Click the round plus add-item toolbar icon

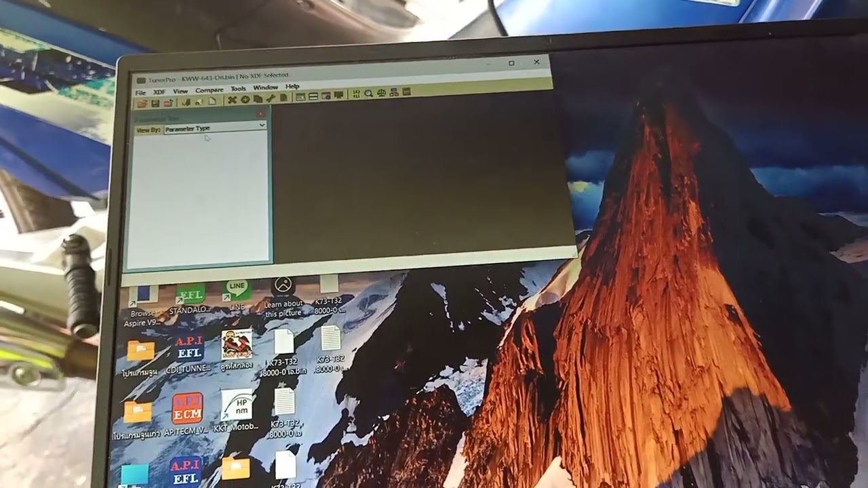pyautogui.click(x=245, y=99)
